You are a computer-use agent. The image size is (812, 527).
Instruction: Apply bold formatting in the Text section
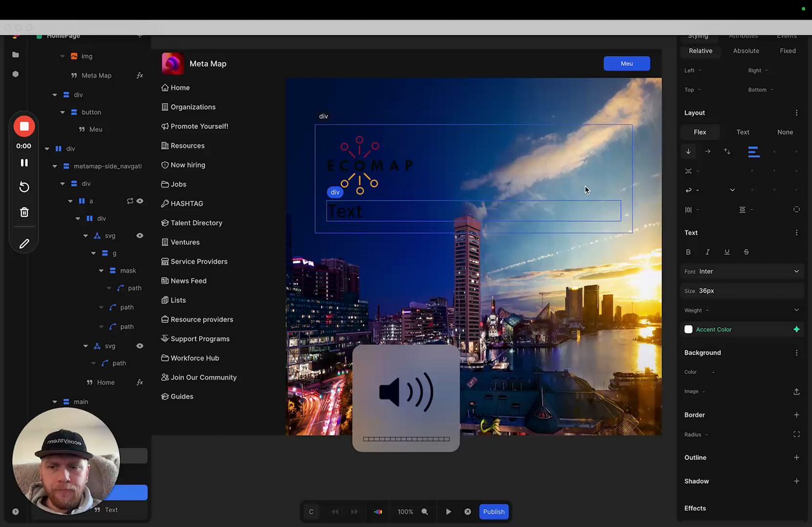(688, 252)
